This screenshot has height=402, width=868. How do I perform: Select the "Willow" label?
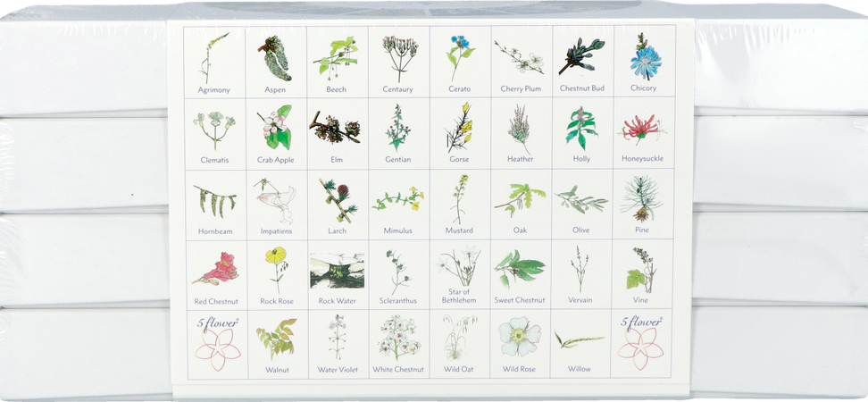[580, 369]
